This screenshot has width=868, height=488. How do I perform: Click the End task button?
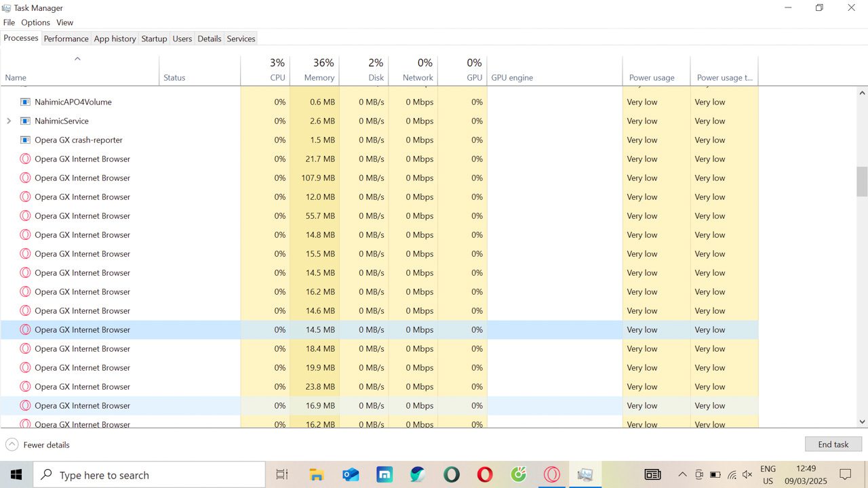coord(833,445)
